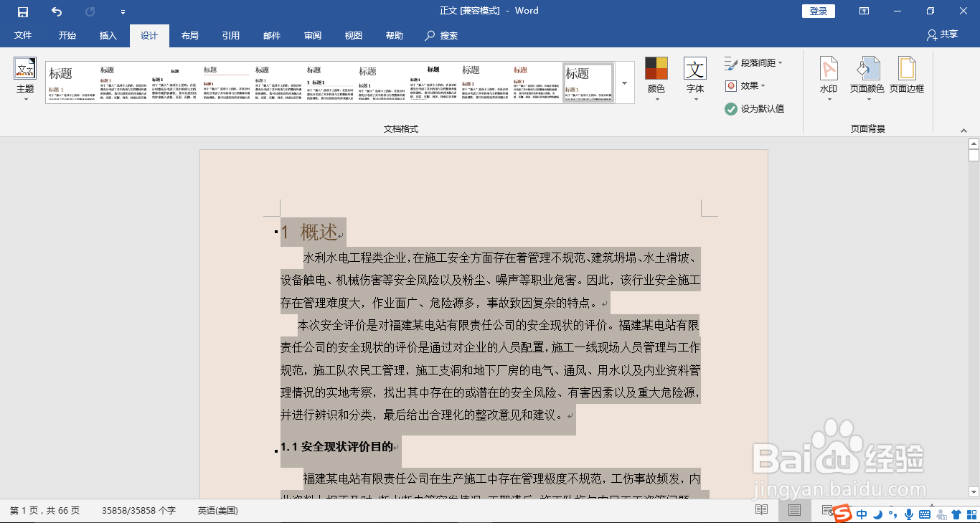Open Ribbon Display Options icon
980x523 pixels.
click(864, 11)
